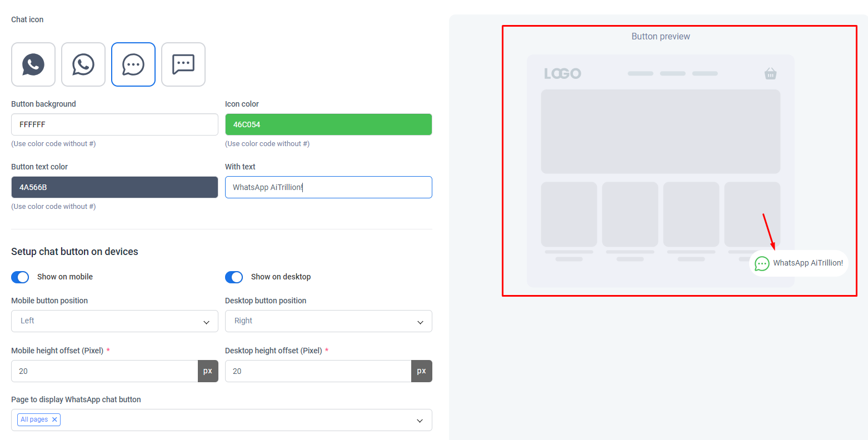Click the LOGO placeholder in preview
The height and width of the screenshot is (440, 868).
pos(562,73)
